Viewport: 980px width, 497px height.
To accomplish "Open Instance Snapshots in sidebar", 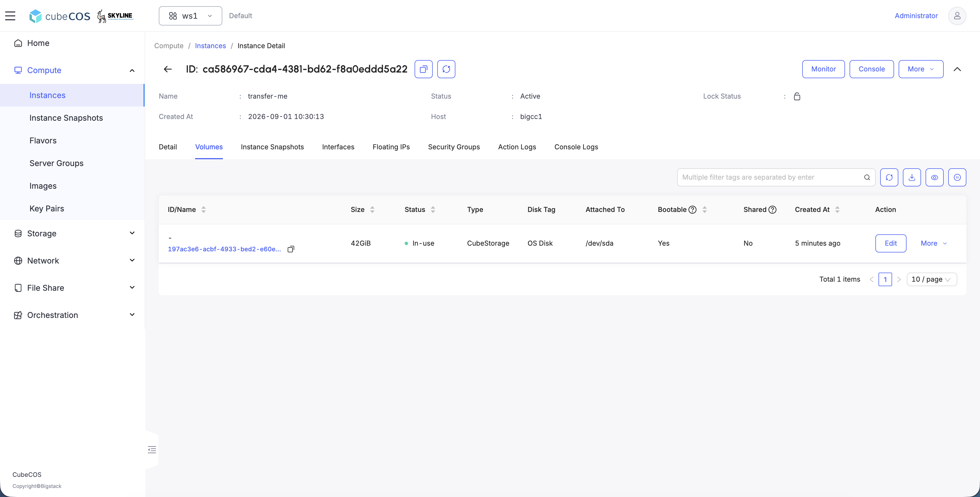I will (72, 118).
